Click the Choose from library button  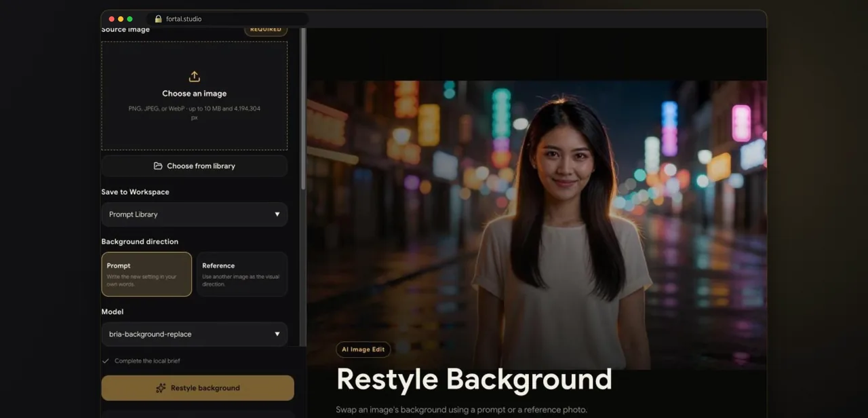[194, 166]
